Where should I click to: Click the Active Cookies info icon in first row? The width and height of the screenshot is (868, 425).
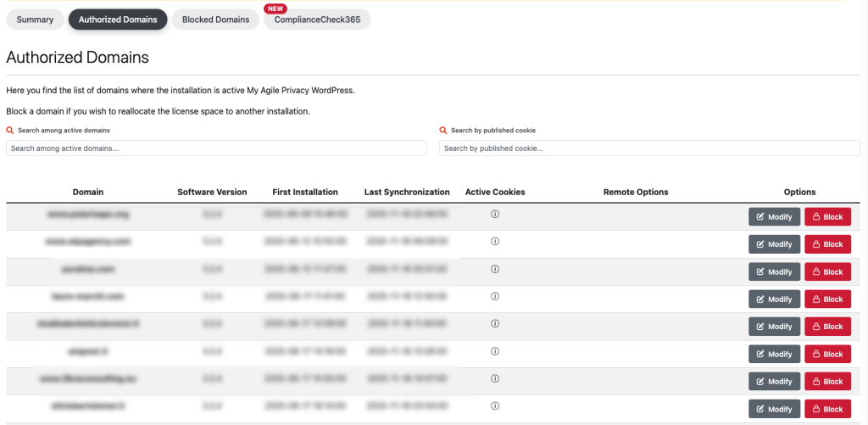coord(495,215)
